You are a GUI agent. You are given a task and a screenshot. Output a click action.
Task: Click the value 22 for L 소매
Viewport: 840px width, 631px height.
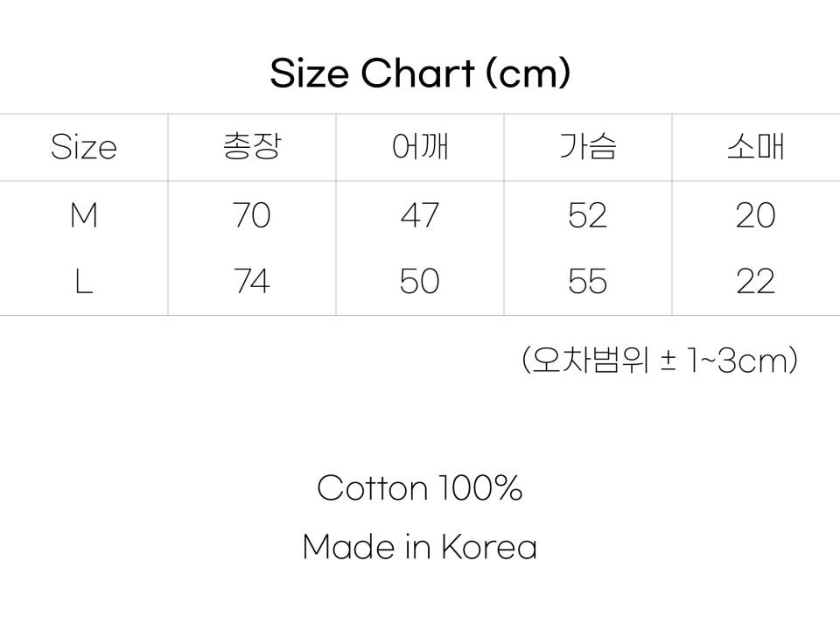click(755, 282)
